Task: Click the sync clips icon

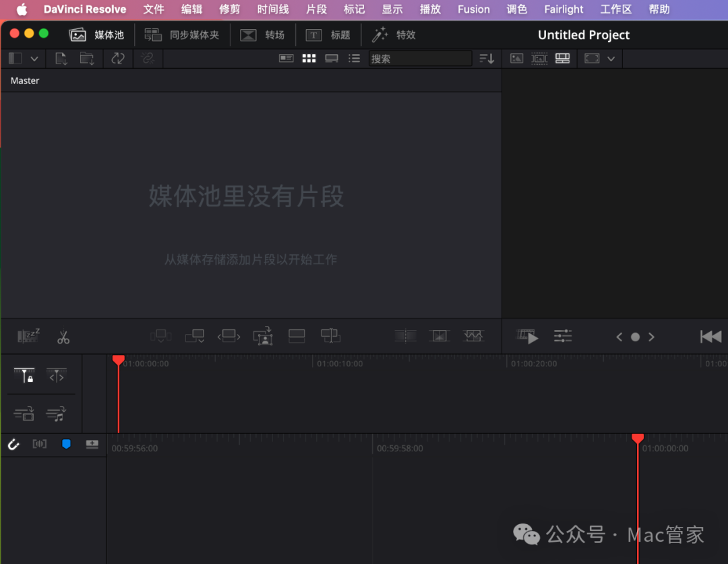Action: pos(118,59)
